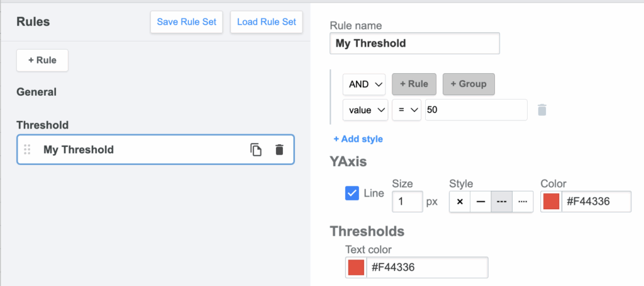Viewport: 644px width, 286px height.
Task: Remove the value = 50 condition
Action: 541,110
